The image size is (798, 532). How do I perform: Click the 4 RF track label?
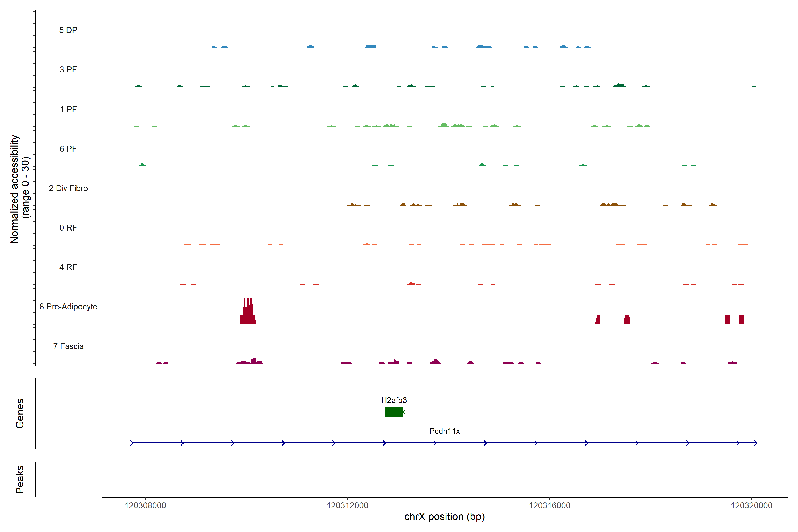(68, 267)
